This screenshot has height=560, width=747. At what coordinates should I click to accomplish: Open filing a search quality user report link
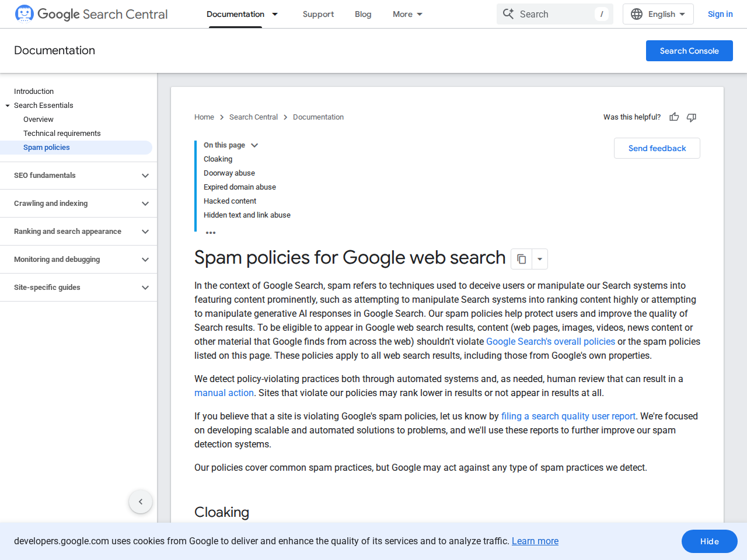tap(568, 416)
